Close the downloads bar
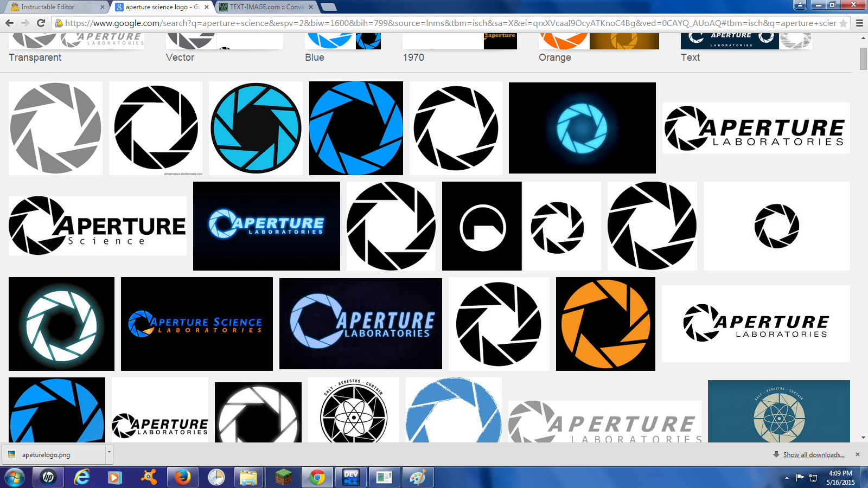This screenshot has width=868, height=488. coord(858,454)
